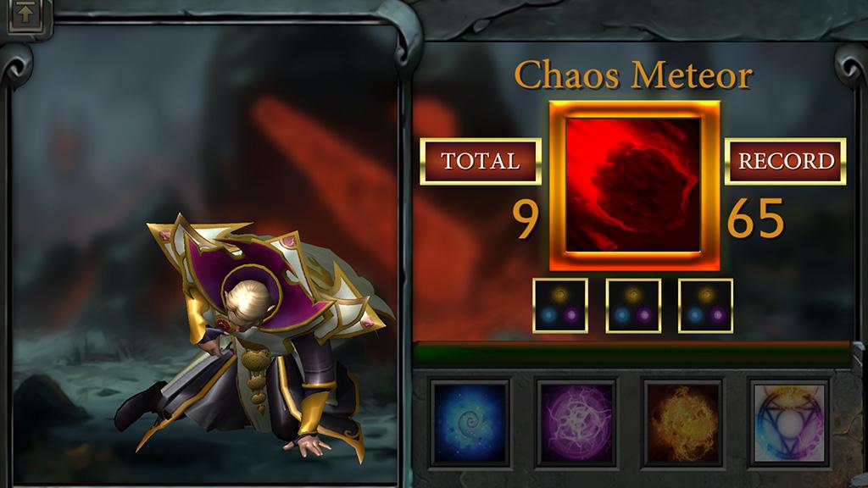Select the last orb combination slot

(705, 305)
